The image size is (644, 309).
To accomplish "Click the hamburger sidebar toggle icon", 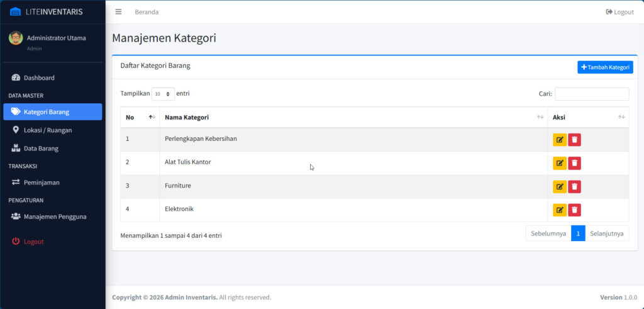I will pos(118,12).
